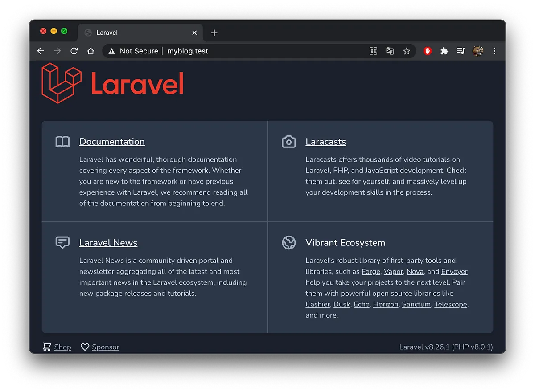This screenshot has height=392, width=535.
Task: Click the Forge link in Vibrant Ecosystem
Action: [x=370, y=272]
